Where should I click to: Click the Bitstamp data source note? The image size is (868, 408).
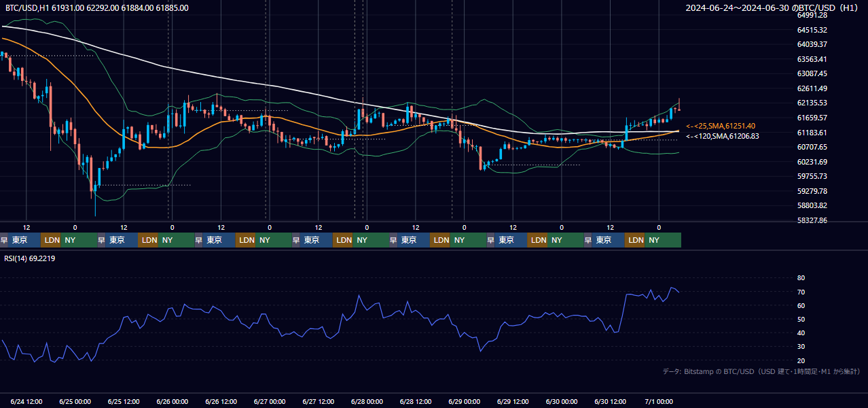(x=761, y=371)
